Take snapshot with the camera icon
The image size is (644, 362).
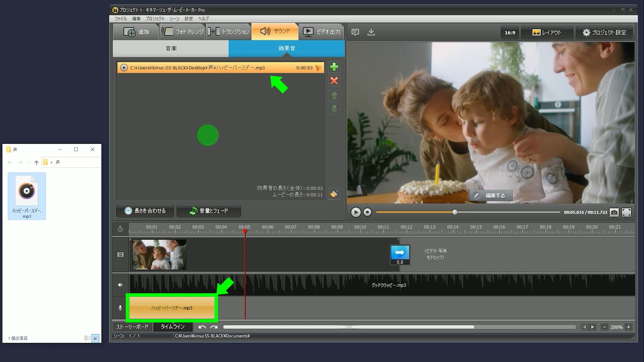(x=614, y=212)
